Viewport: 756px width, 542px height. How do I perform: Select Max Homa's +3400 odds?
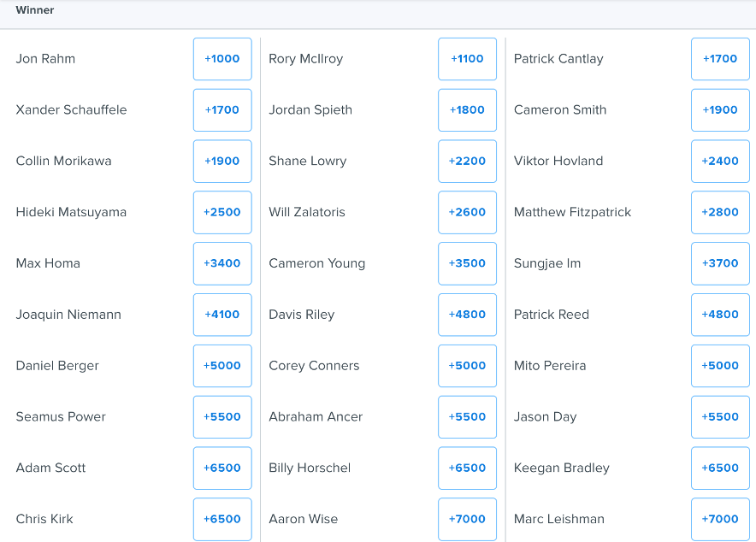(x=222, y=263)
